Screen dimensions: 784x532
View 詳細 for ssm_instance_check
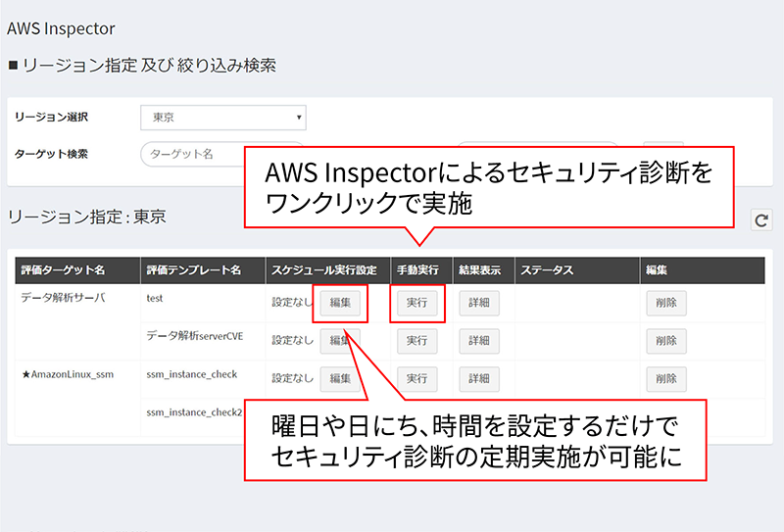479,378
